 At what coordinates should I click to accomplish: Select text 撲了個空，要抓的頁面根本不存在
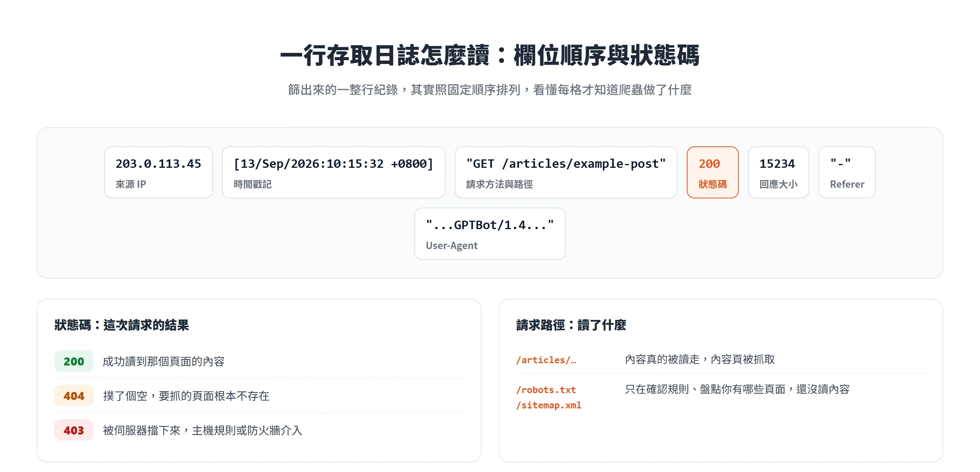pyautogui.click(x=186, y=396)
